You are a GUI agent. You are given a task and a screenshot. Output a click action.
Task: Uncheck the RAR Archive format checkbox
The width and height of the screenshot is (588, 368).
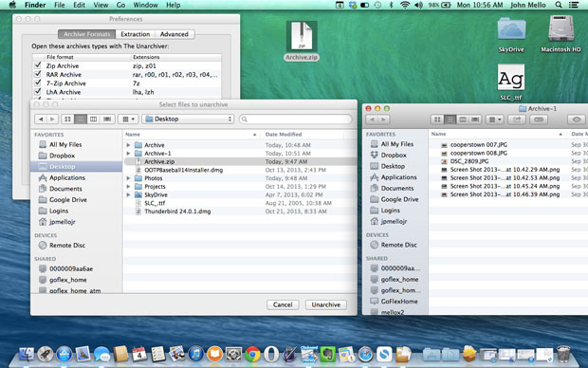point(38,74)
